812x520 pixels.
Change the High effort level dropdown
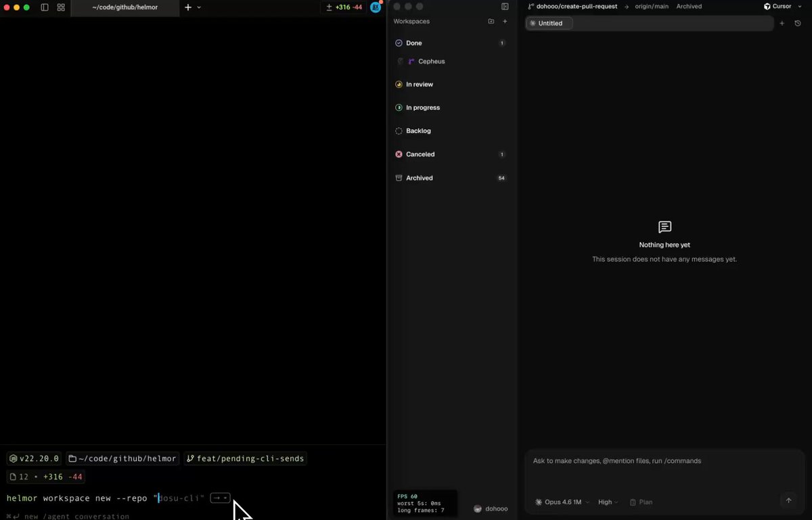pos(608,502)
